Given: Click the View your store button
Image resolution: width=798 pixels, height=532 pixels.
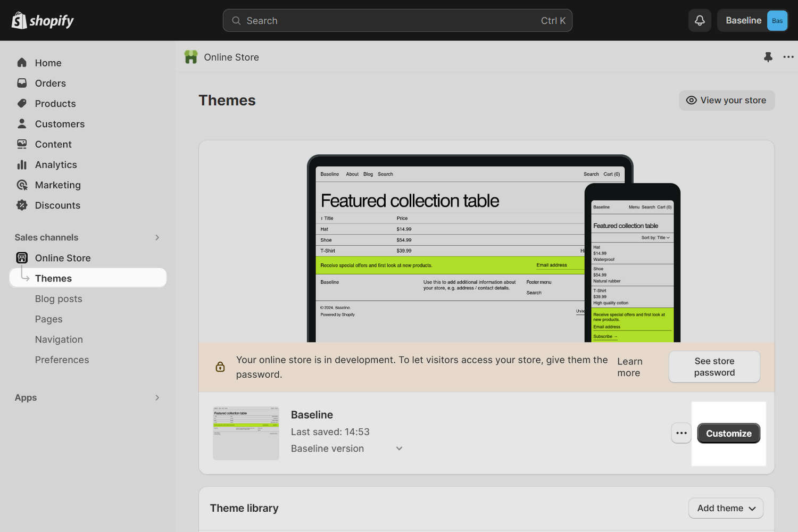Looking at the screenshot, I should point(727,100).
